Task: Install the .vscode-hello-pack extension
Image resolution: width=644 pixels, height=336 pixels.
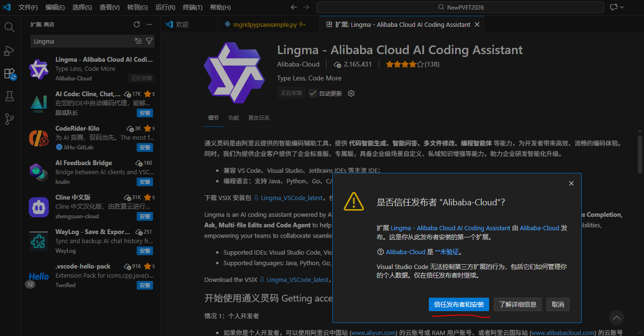Action: 145,285
